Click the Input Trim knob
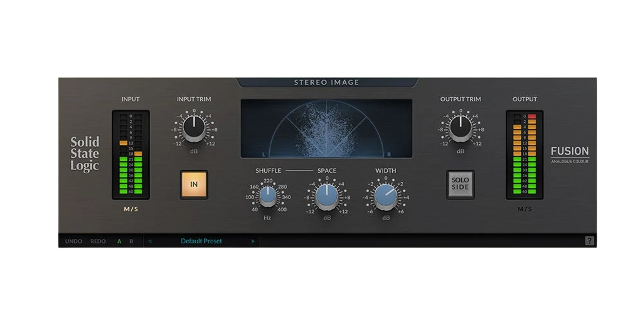 click(x=194, y=128)
